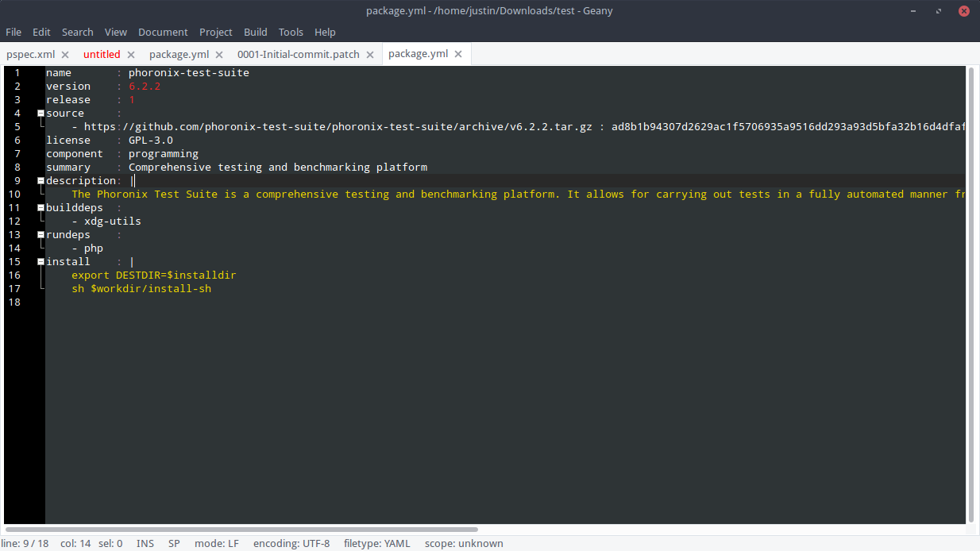Image resolution: width=980 pixels, height=551 pixels.
Task: Click the "col: 14" status entry
Action: pos(76,544)
